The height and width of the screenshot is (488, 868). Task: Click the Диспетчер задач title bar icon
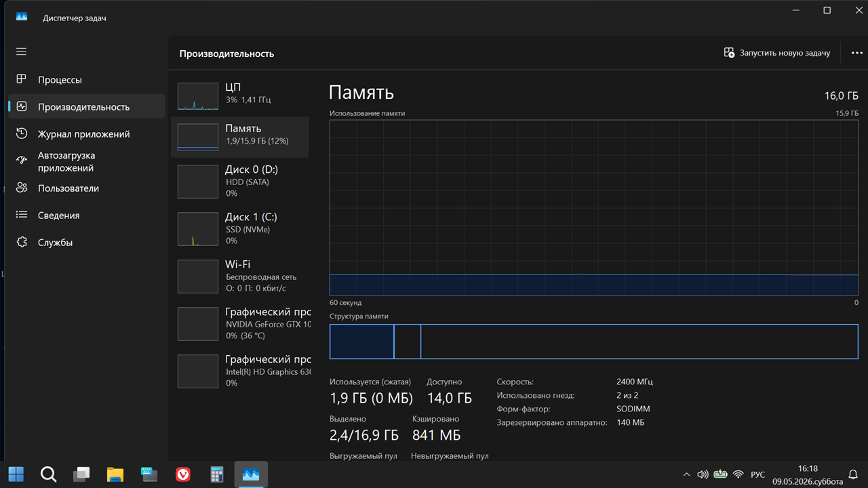click(22, 18)
